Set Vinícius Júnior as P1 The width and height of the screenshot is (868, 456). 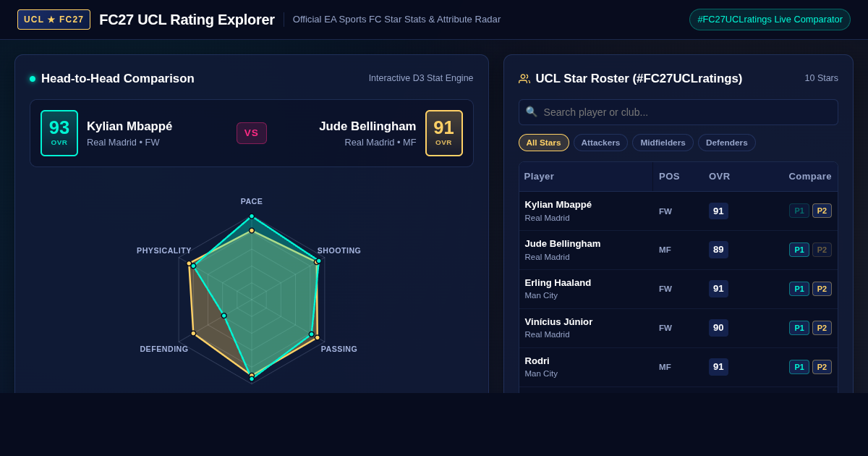tap(799, 328)
